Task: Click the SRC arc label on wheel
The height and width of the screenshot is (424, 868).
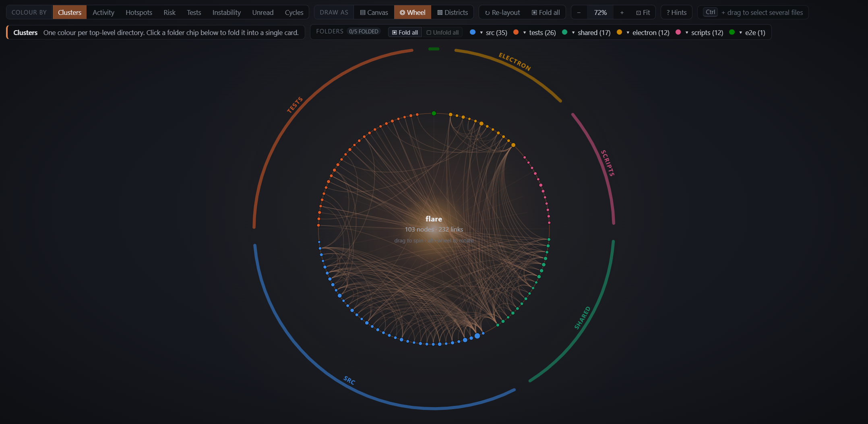Action: (x=349, y=380)
